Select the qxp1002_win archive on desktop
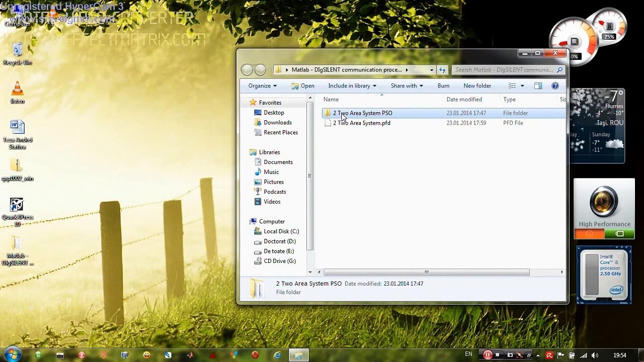 coord(17,170)
